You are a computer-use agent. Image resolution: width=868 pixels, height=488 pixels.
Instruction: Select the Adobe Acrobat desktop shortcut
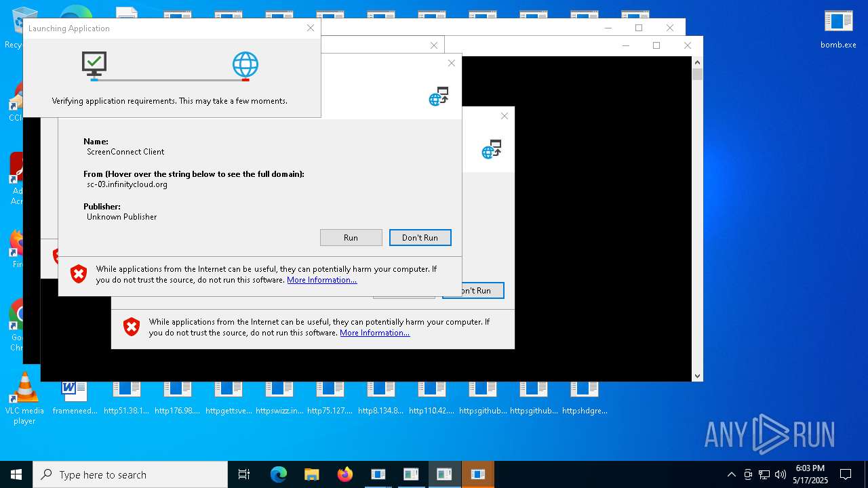tap(16, 179)
